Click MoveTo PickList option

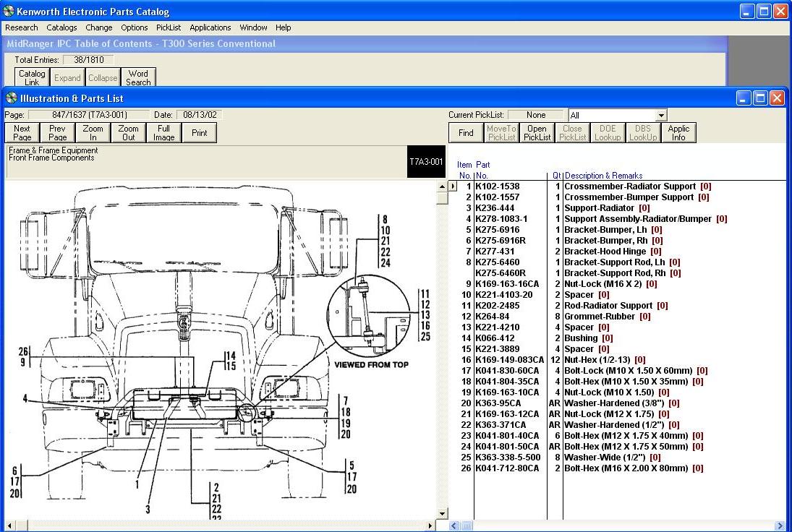point(501,132)
